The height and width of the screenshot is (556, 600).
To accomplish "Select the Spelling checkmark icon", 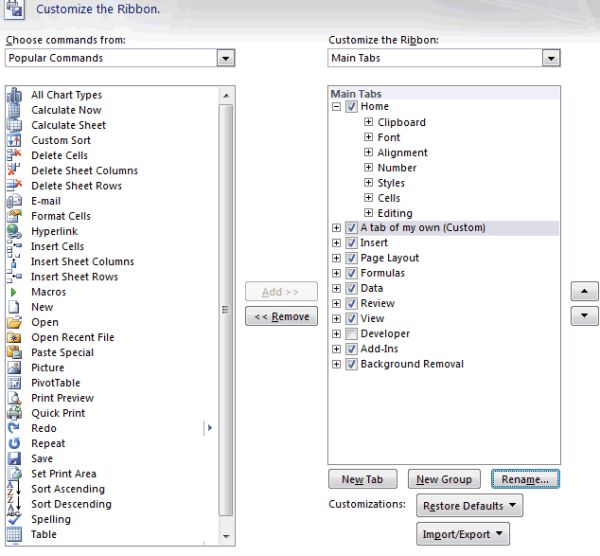I will 14,519.
